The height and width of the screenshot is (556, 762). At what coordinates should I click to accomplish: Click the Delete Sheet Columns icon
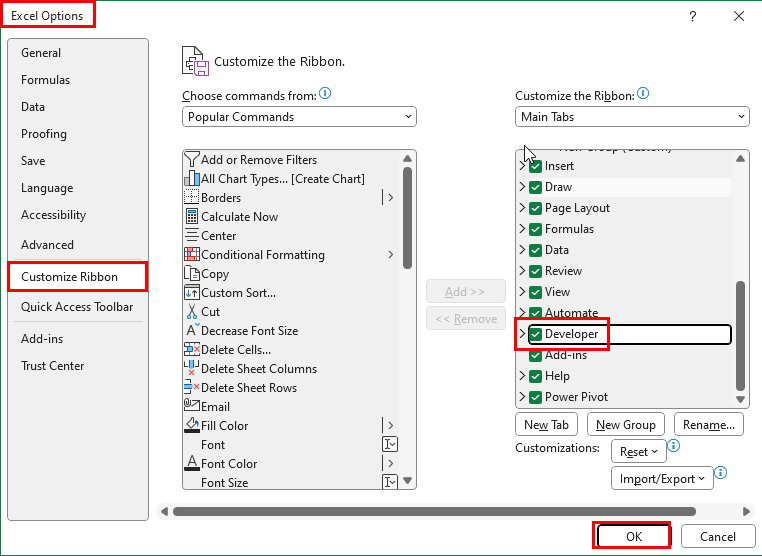tap(192, 368)
